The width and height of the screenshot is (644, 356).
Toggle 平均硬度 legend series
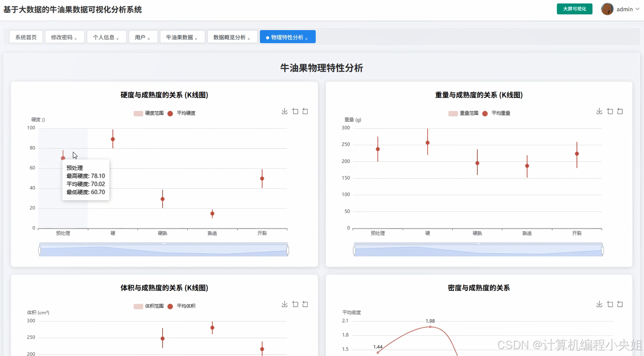[182, 113]
